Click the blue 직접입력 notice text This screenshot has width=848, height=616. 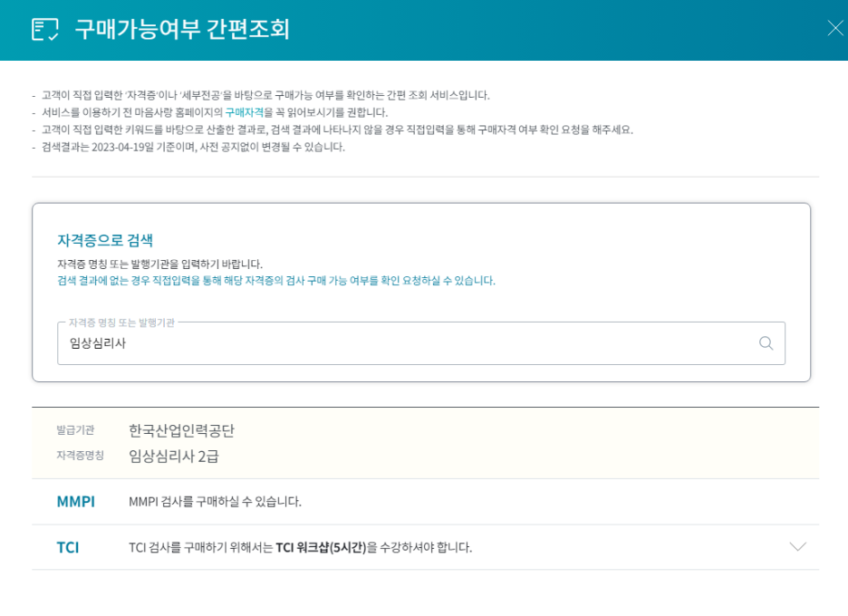[276, 281]
